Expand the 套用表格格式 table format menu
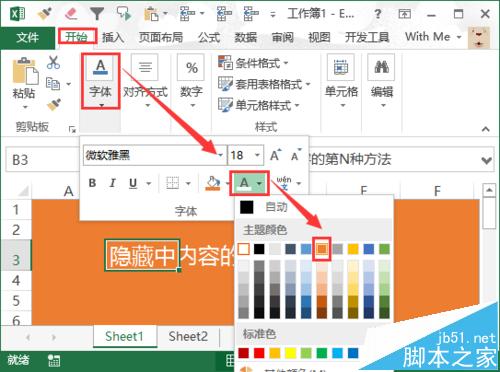Image resolution: width=500 pixels, height=372 pixels. [264, 84]
